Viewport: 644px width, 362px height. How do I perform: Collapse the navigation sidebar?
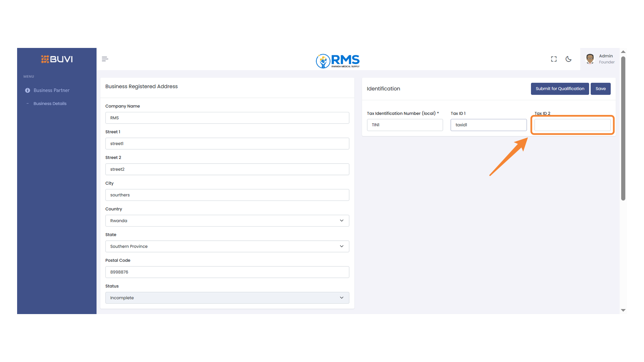pyautogui.click(x=105, y=59)
